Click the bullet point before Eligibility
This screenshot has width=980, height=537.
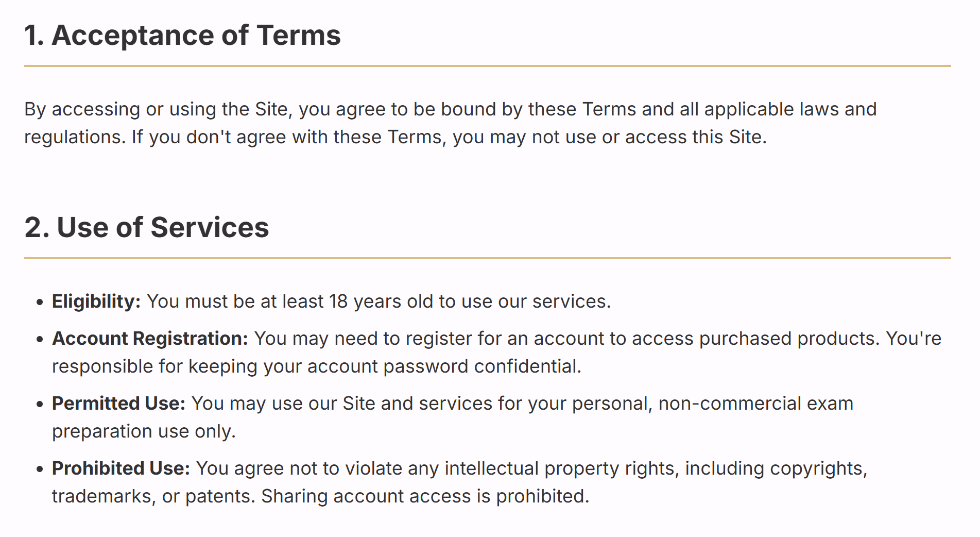pos(40,303)
